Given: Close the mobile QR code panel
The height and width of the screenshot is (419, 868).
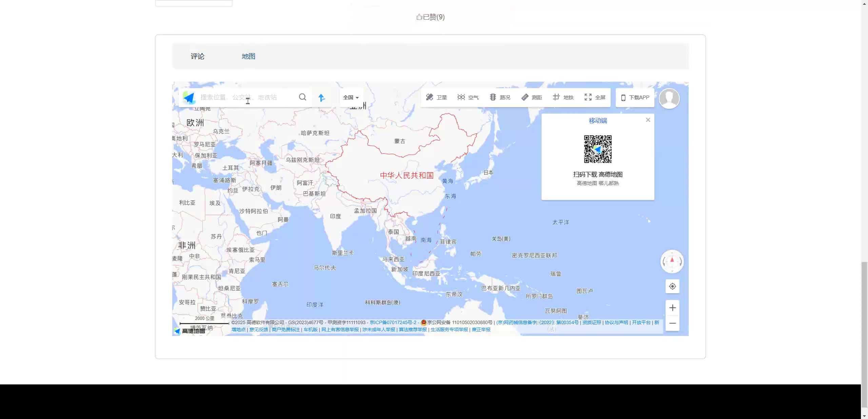Looking at the screenshot, I should (648, 120).
